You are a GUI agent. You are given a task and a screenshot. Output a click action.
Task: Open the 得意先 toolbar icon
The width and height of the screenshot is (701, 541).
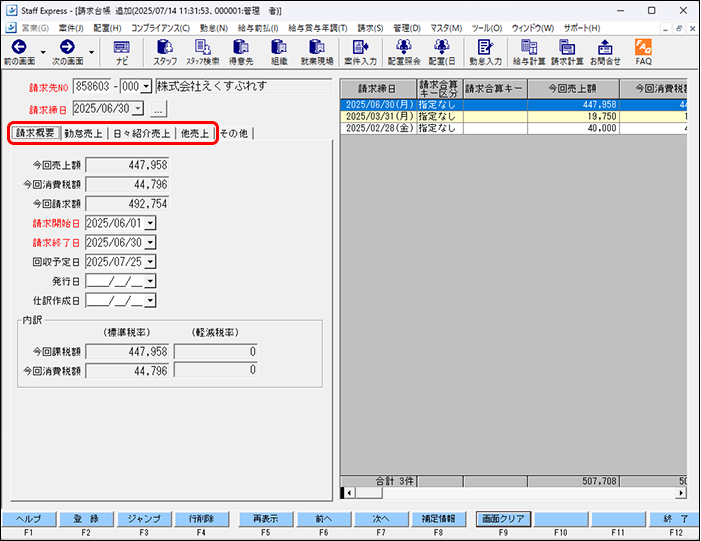coord(241,52)
